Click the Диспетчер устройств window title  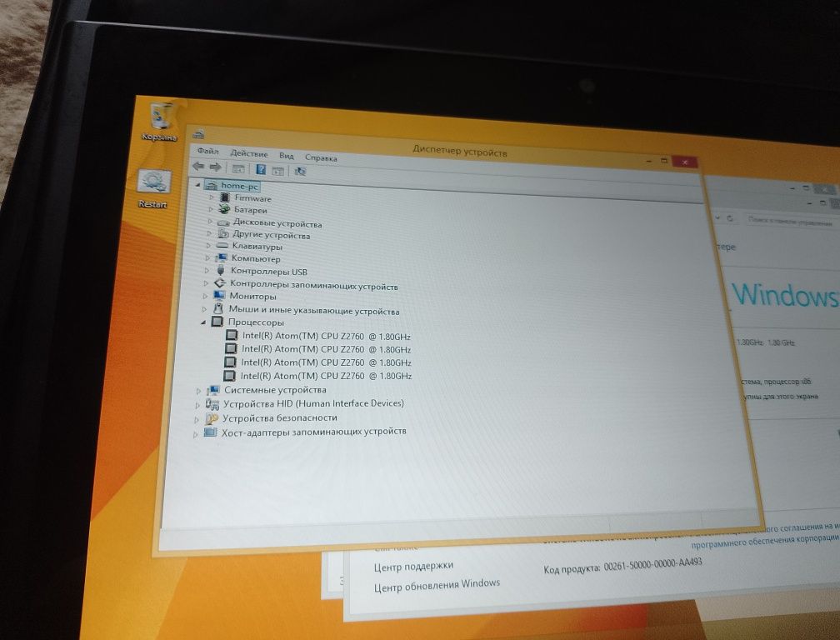pos(460,152)
